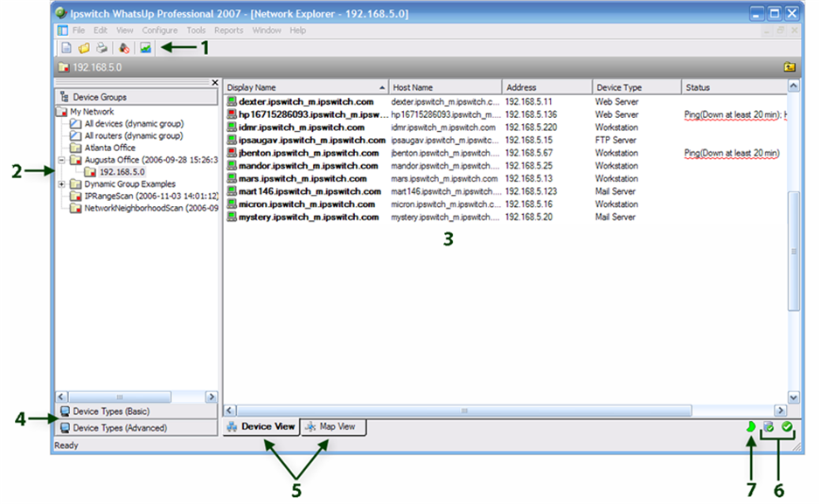This screenshot has width=821, height=504.
Task: Click the FTP Server device type cell
Action: pos(616,140)
